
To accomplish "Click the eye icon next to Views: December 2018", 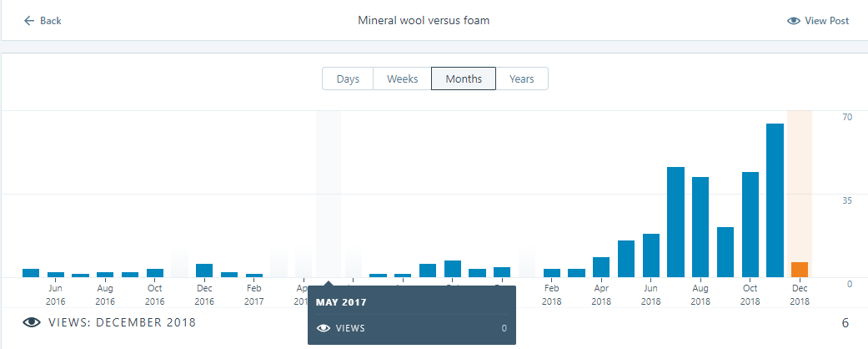I will [x=31, y=322].
